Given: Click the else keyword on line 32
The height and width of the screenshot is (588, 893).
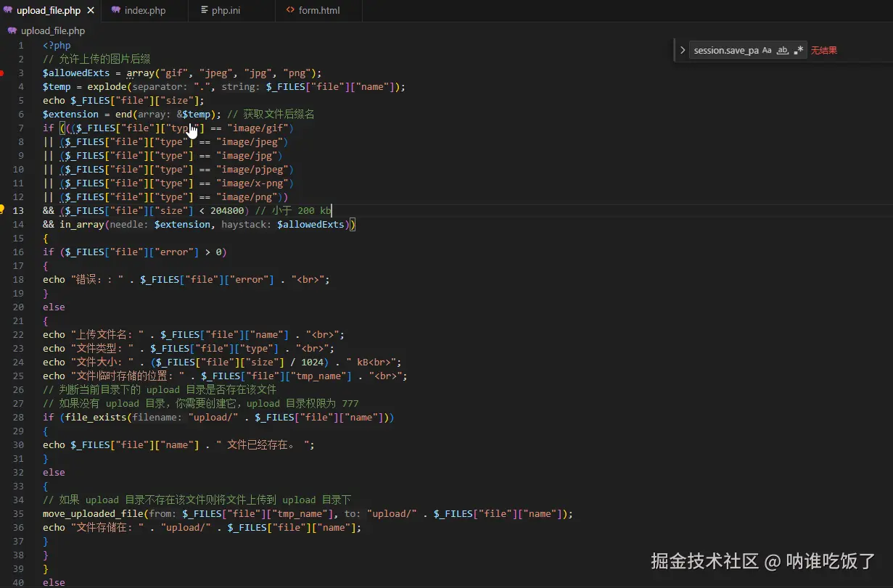Looking at the screenshot, I should coord(54,472).
